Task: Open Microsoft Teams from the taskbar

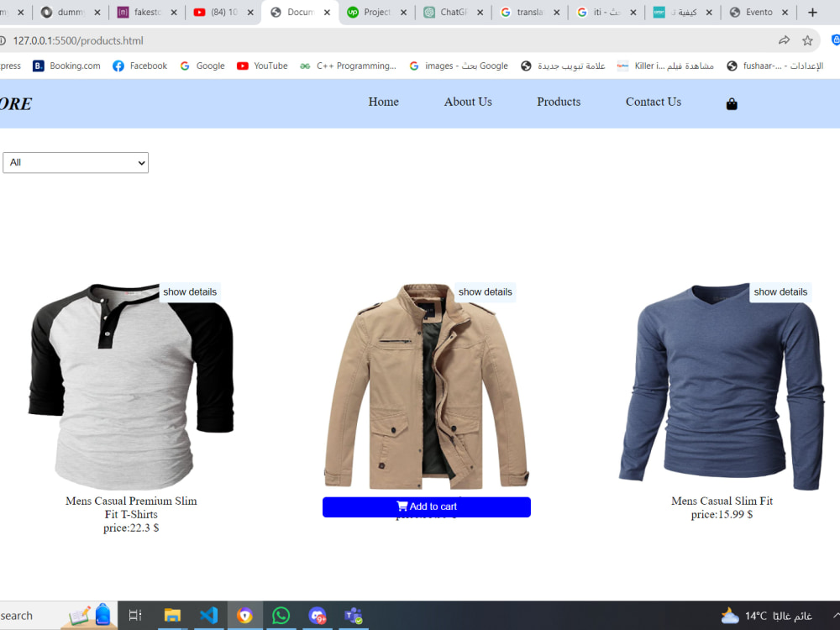Action: point(353,616)
